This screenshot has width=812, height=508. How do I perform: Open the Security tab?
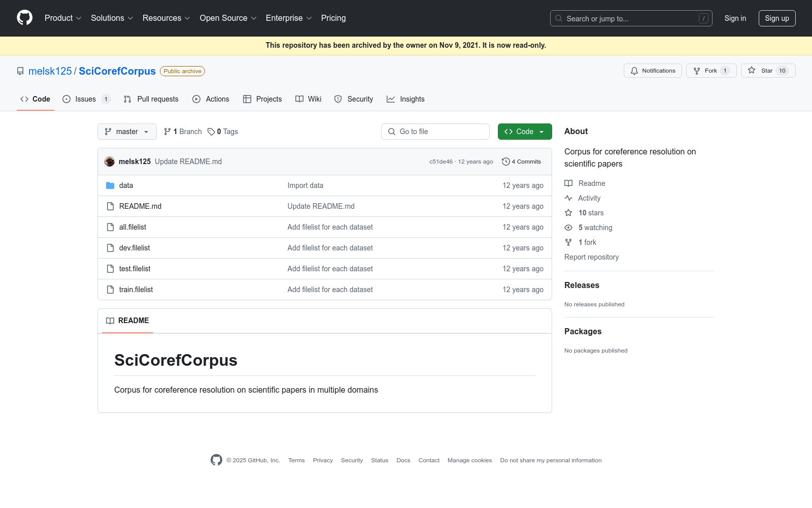(354, 99)
